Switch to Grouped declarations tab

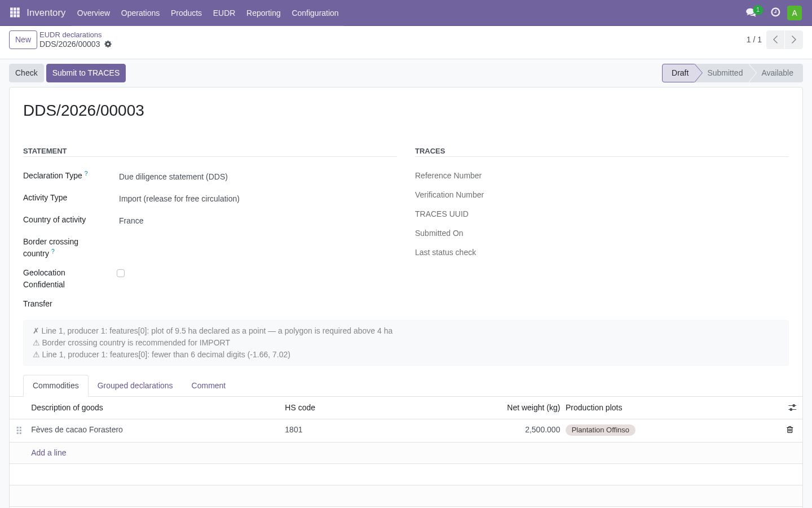click(135, 386)
